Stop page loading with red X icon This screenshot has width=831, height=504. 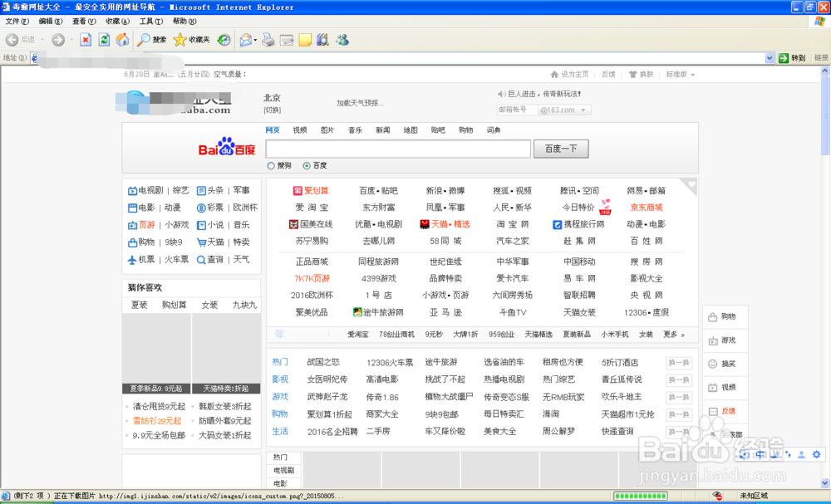(x=86, y=40)
